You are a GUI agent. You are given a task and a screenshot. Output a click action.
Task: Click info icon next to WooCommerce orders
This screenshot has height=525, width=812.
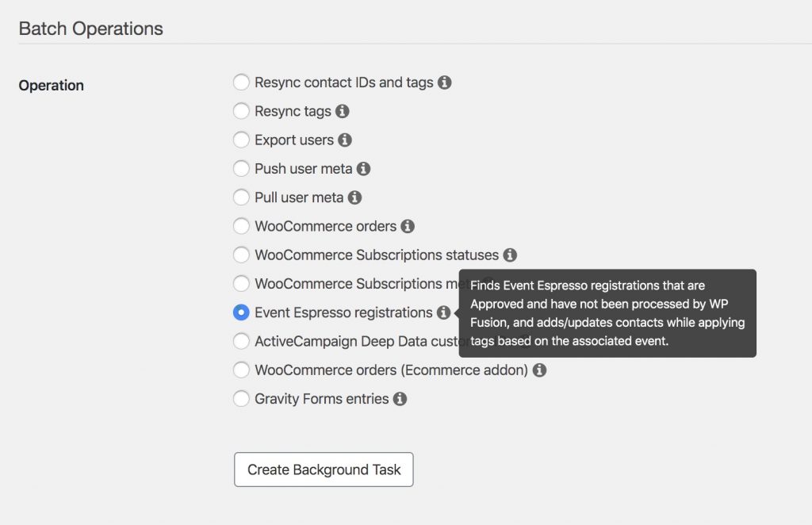coord(408,227)
